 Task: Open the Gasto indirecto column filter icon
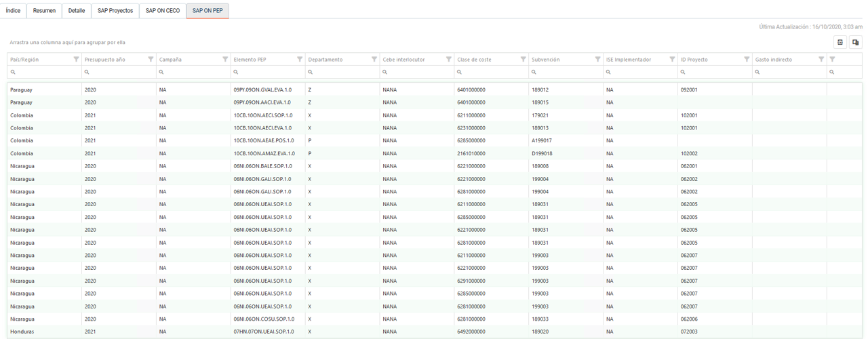point(822,60)
